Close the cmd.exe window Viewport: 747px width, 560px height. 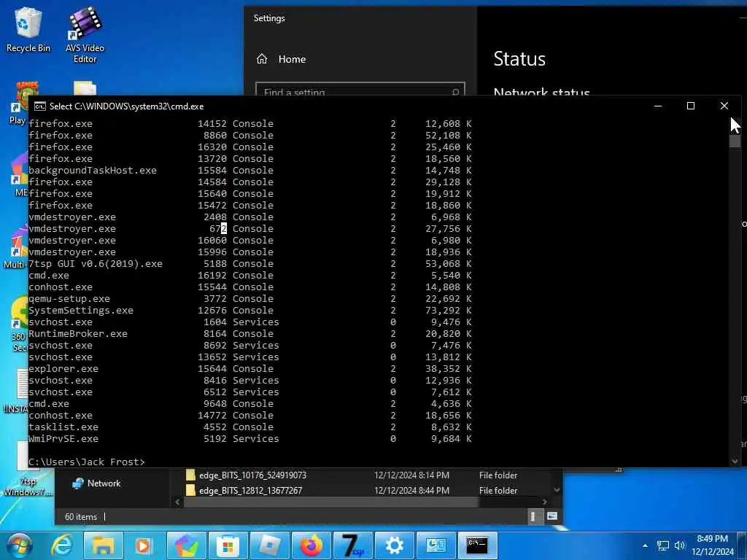(x=724, y=106)
